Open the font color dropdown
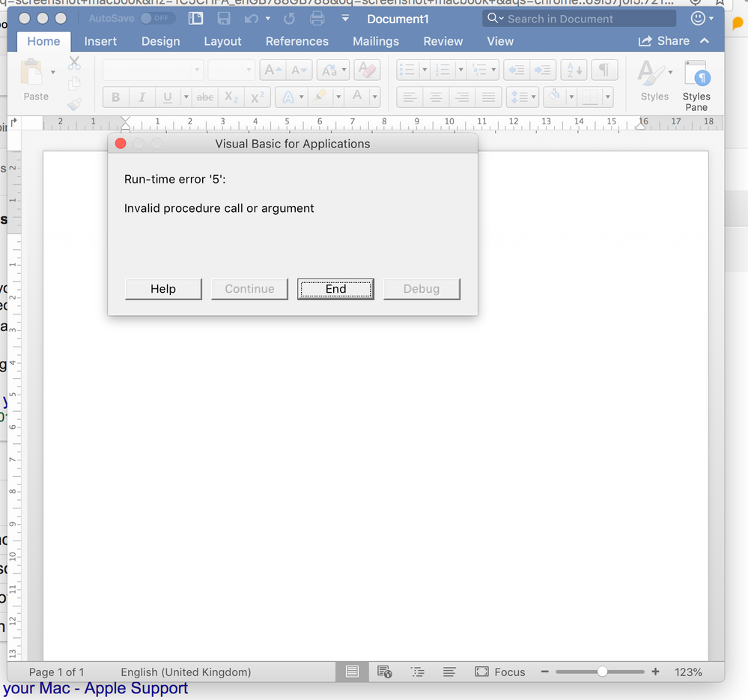The width and height of the screenshot is (748, 700). (x=374, y=97)
